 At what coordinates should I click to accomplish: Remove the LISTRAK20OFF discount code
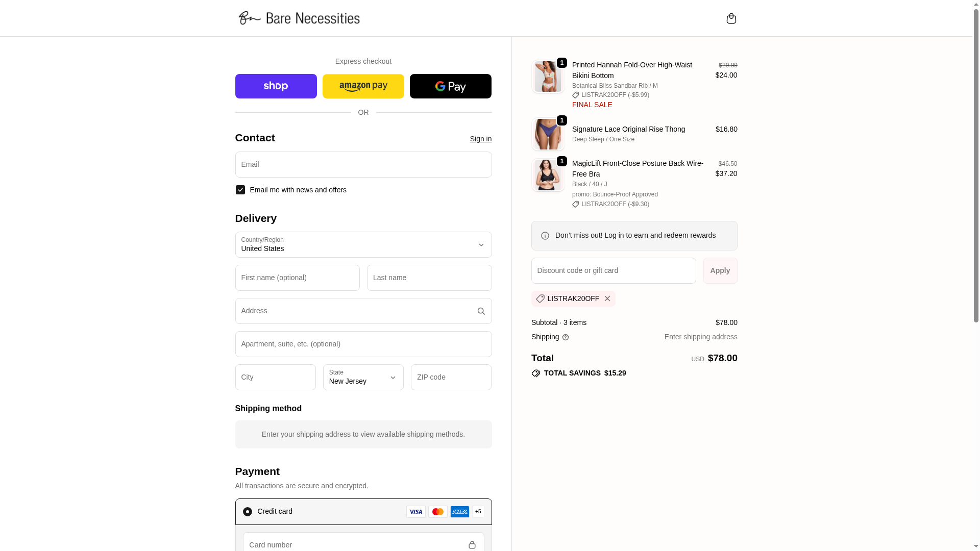[607, 298]
